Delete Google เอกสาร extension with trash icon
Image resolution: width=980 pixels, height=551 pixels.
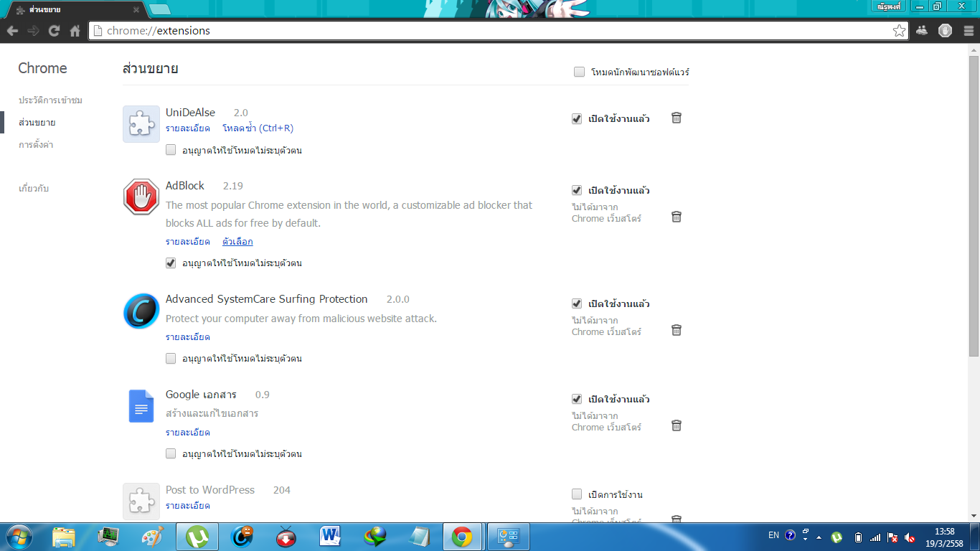676,425
